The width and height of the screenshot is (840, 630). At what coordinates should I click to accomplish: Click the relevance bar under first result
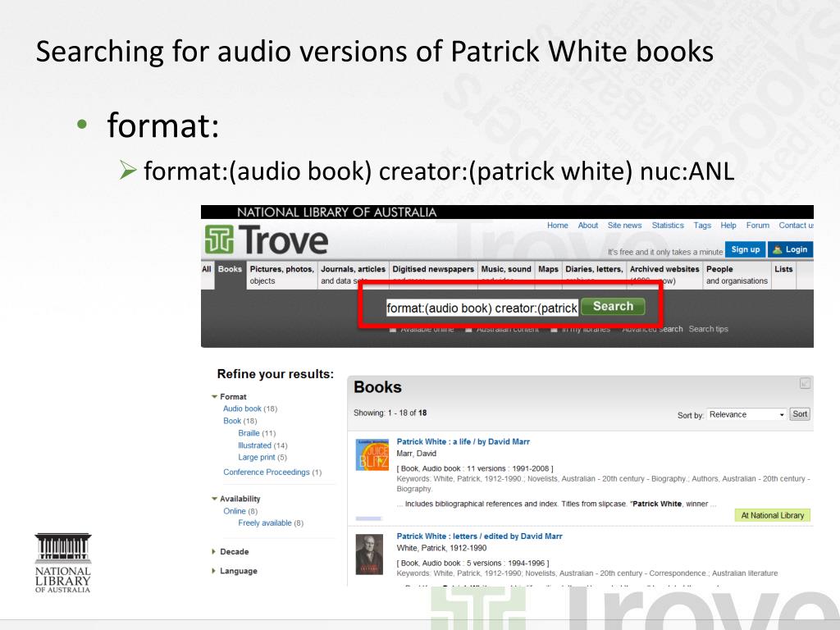coord(368,518)
